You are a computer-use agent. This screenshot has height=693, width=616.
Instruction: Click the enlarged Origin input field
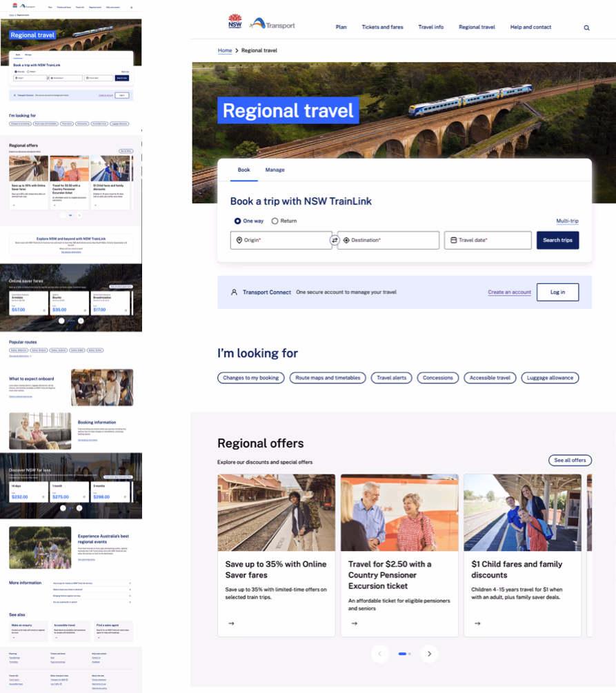[x=281, y=240]
